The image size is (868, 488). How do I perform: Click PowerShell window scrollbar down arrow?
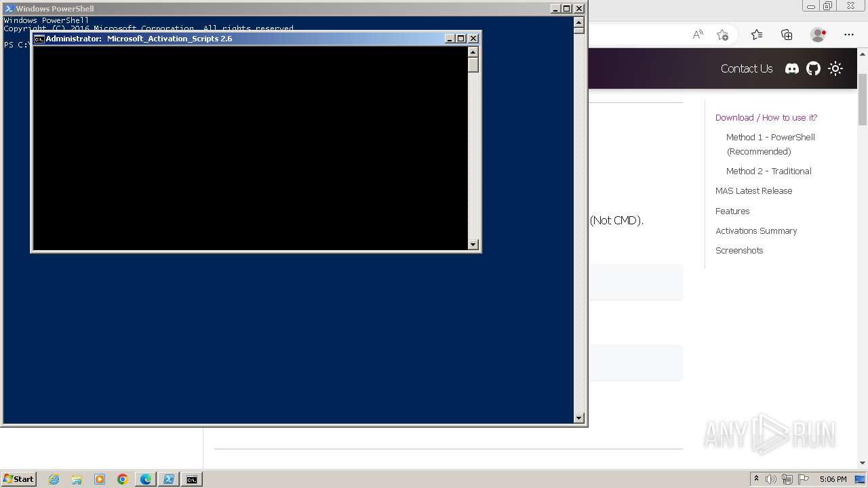point(579,418)
